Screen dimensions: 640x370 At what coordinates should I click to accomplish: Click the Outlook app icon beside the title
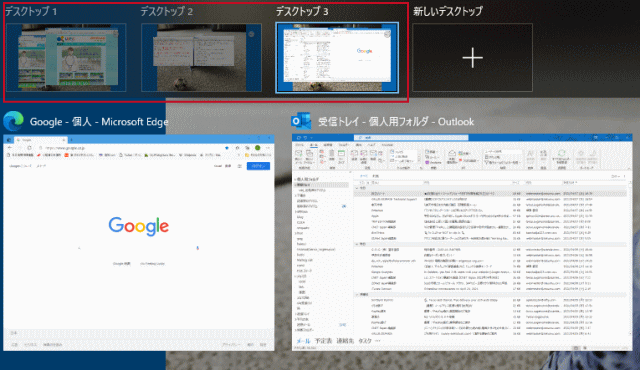point(301,121)
